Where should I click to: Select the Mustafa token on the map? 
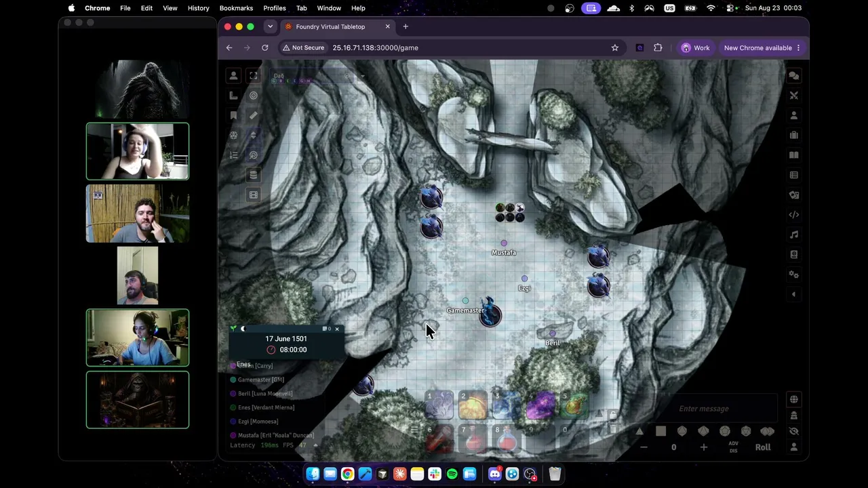coord(504,243)
